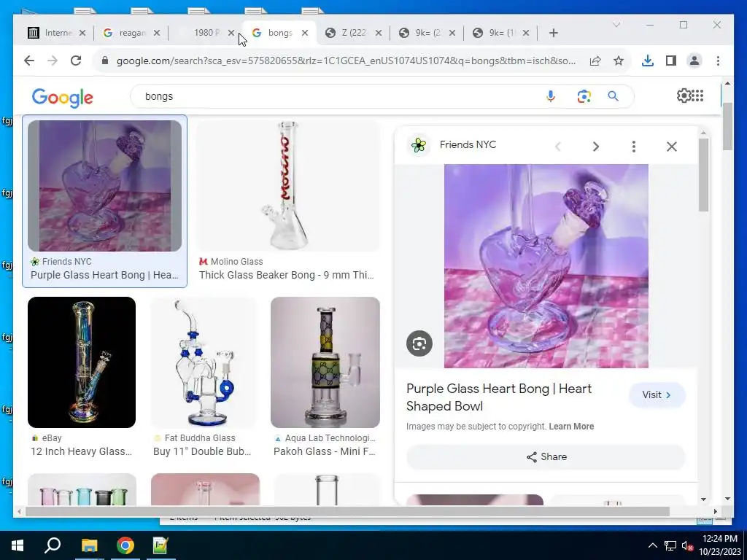Click the address bar URL
This screenshot has height=560, width=747.
[x=346, y=61]
